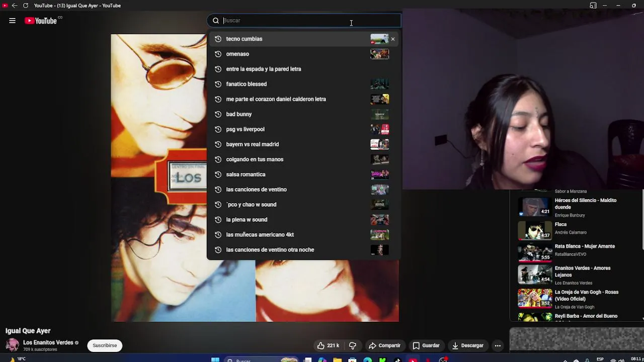This screenshot has height=362, width=644.
Task: Go back with browser back arrow
Action: click(x=15, y=6)
